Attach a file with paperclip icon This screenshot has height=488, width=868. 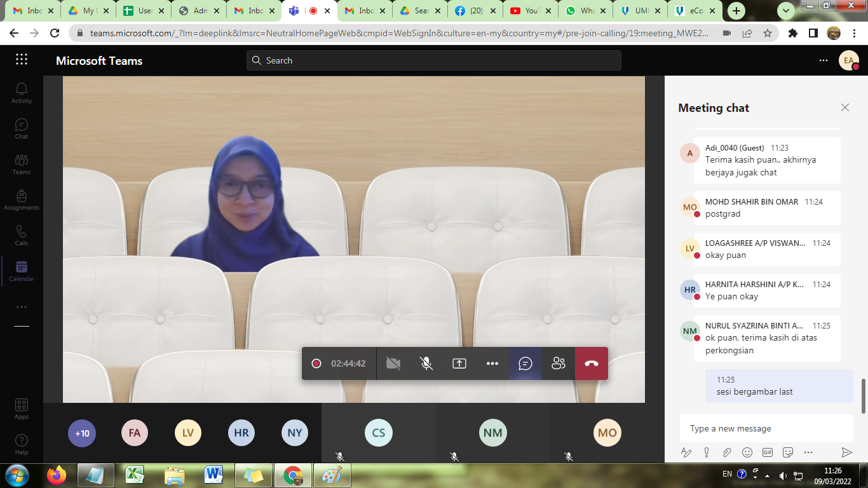pos(727,452)
